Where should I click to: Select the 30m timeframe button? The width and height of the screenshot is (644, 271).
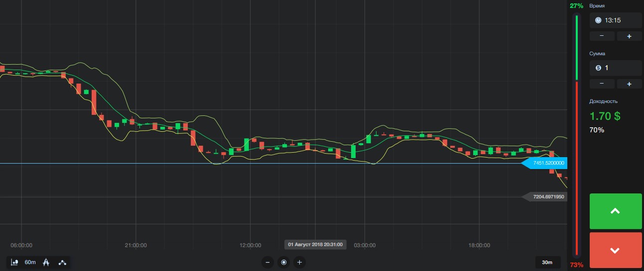click(x=547, y=262)
